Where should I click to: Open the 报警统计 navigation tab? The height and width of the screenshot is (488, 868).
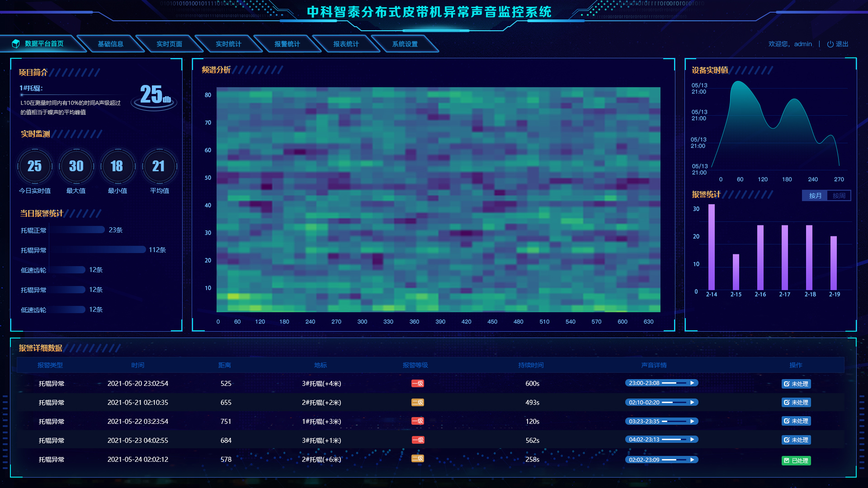(287, 44)
